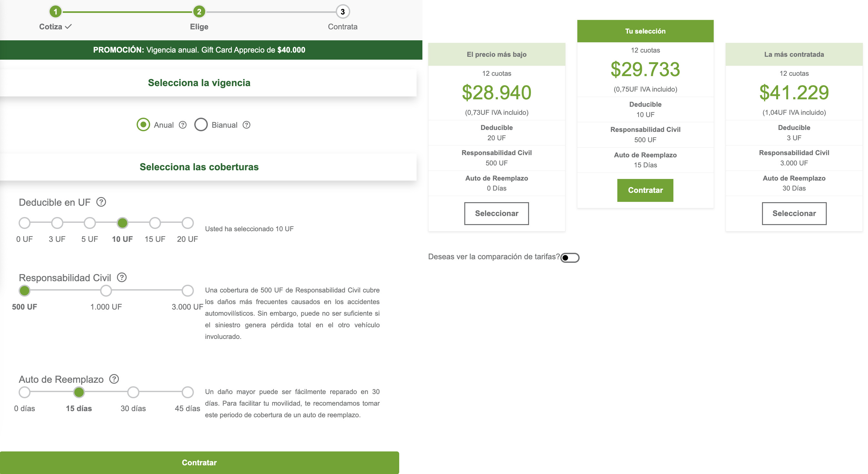Click the bottom green Contratar bar
Screen dimensions: 868x474
(x=199, y=462)
